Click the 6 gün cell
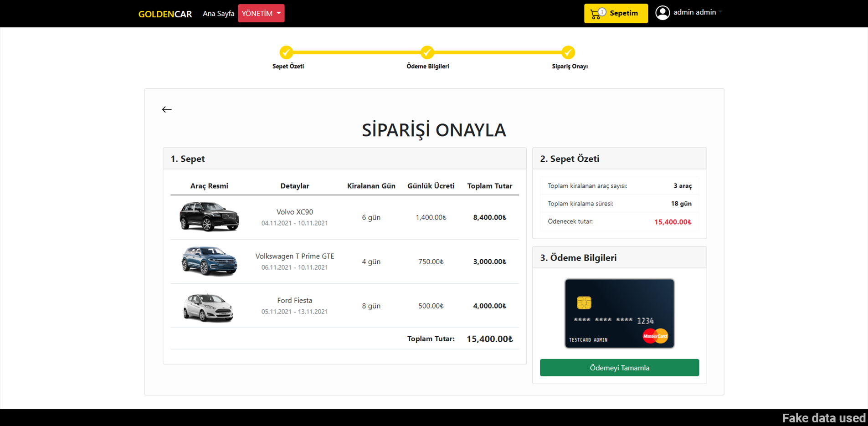The height and width of the screenshot is (426, 868). pyautogui.click(x=371, y=217)
